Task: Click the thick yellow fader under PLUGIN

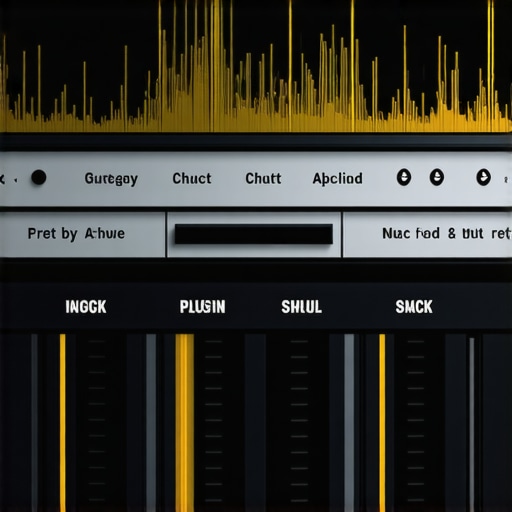Action: [x=184, y=423]
